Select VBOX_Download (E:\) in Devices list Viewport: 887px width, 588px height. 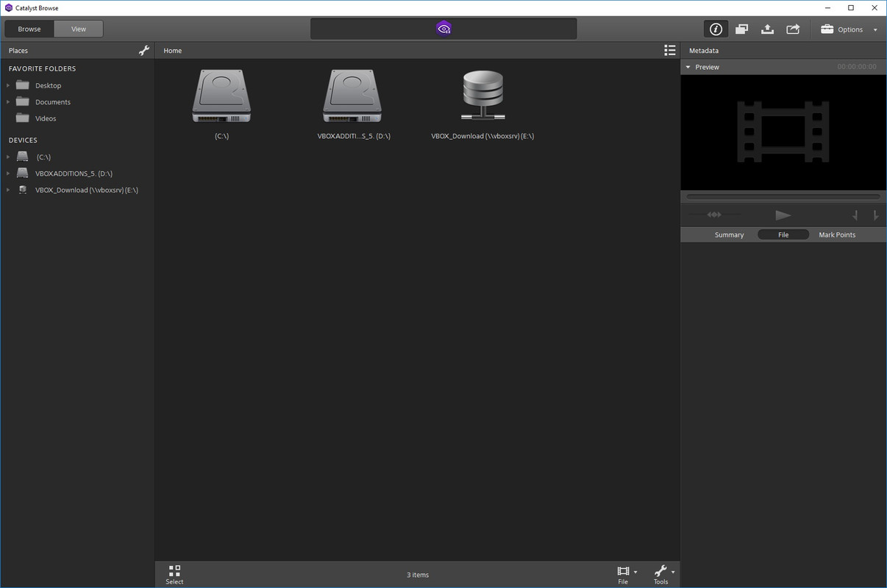(x=87, y=190)
